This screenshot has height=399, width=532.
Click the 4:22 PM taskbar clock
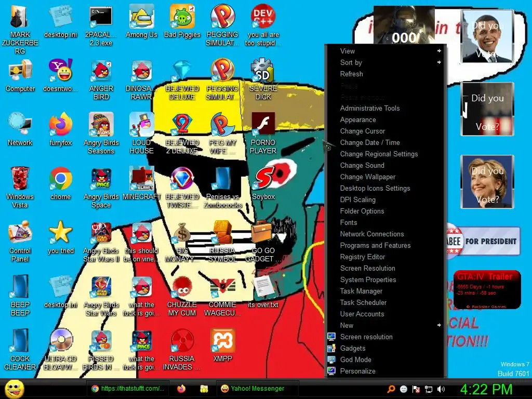tap(486, 389)
